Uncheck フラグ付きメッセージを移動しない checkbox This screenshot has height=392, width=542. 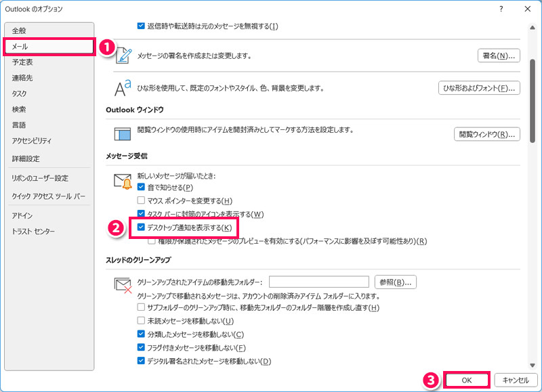tap(141, 347)
